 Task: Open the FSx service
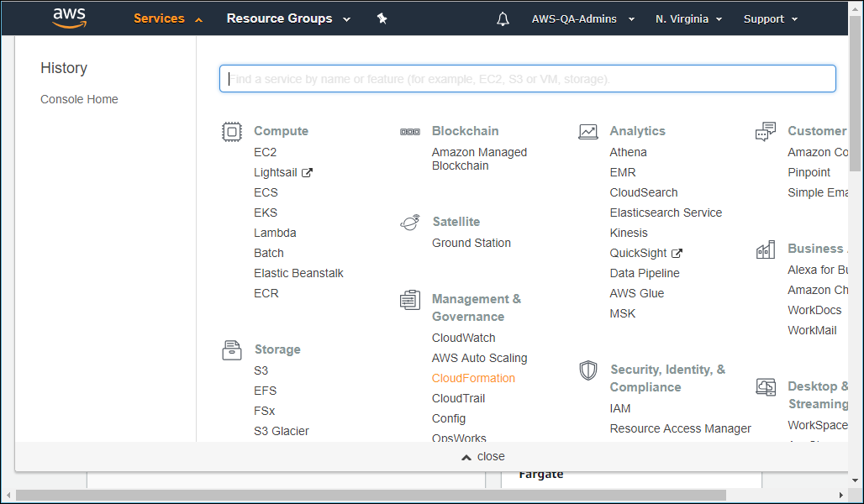coord(264,411)
